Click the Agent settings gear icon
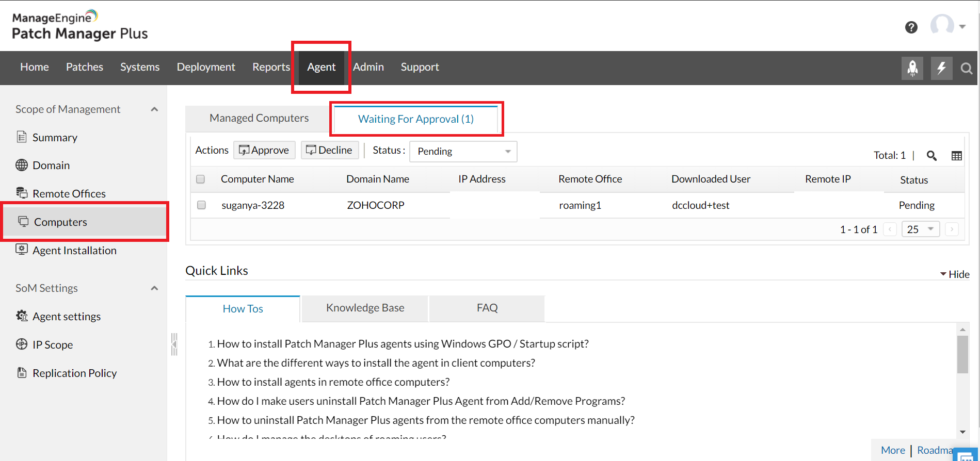Screen dimensions: 980x461 [x=22, y=316]
